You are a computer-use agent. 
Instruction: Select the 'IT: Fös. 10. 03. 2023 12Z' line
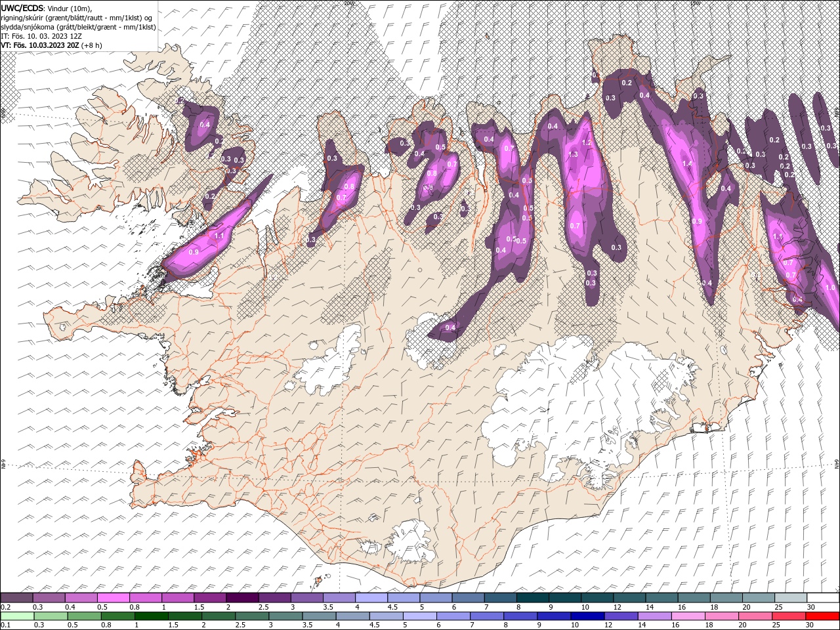[x=41, y=36]
